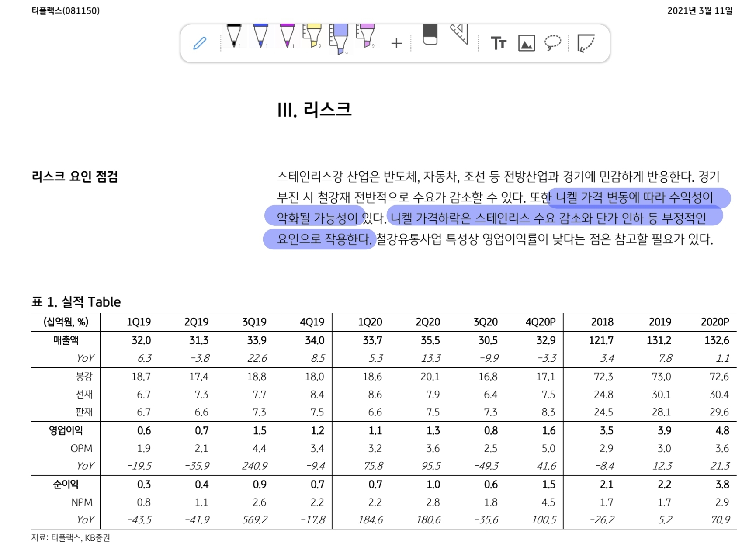The width and height of the screenshot is (756, 554).
Task: Click the '3Q20' column header
Action: [x=486, y=322]
